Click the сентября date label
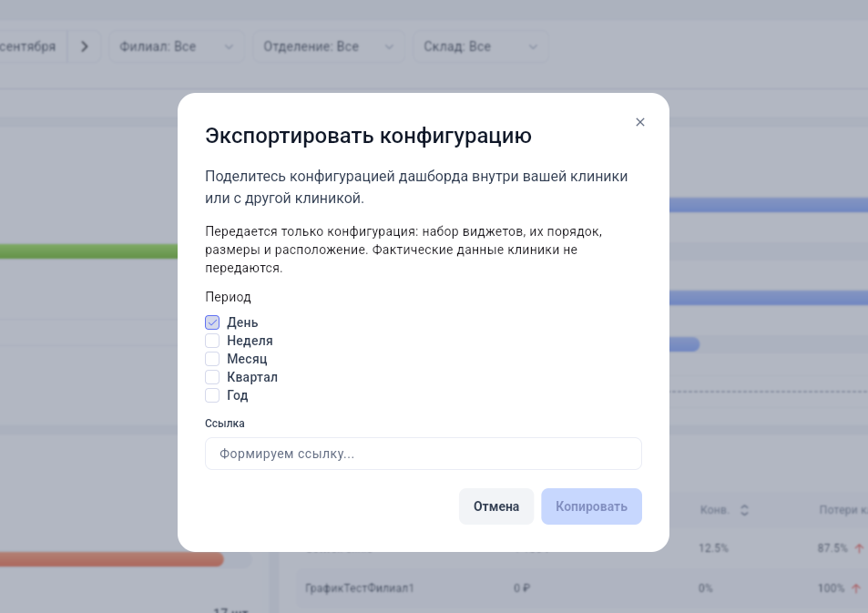 [x=27, y=46]
